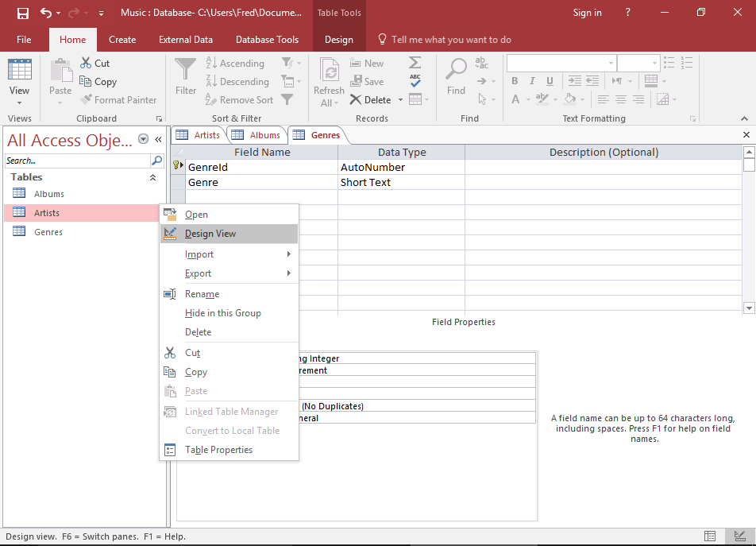Click Refresh All in the Records group
Image resolution: width=756 pixels, height=546 pixels.
tap(329, 82)
